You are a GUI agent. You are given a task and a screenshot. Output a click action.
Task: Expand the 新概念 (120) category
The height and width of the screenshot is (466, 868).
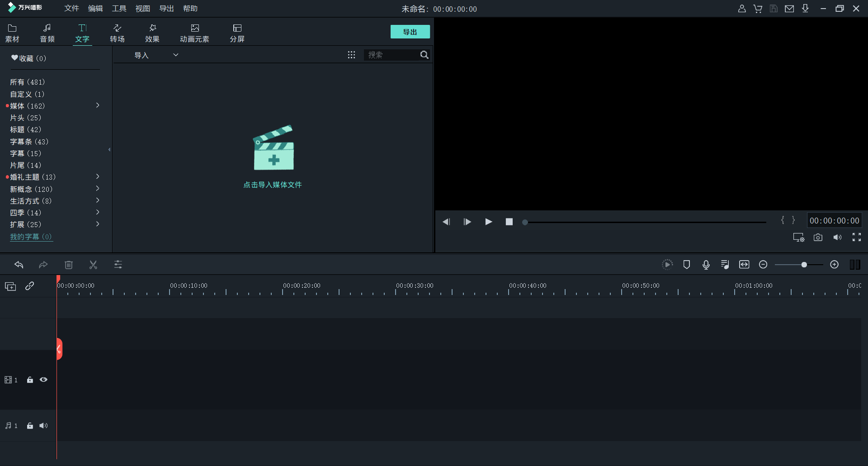click(x=98, y=189)
